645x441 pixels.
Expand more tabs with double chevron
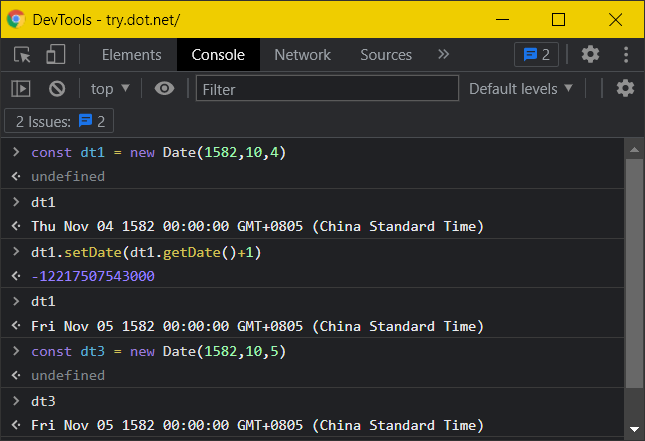coord(443,54)
